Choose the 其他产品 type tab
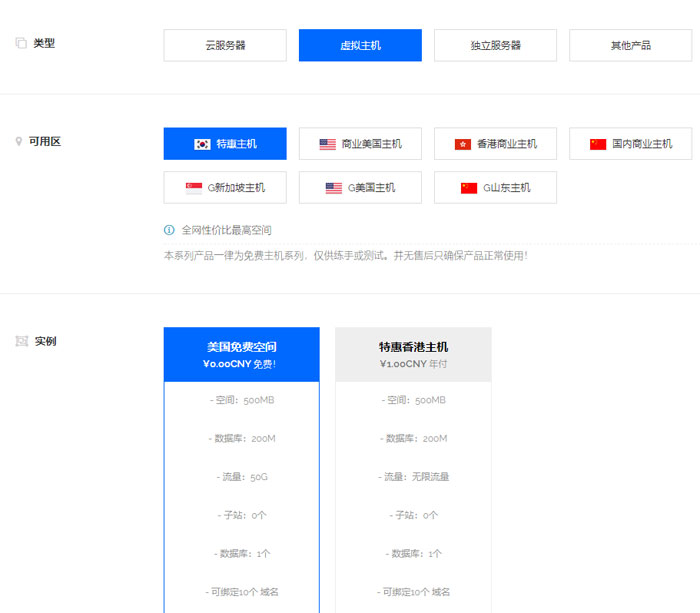The image size is (700, 613). (630, 45)
